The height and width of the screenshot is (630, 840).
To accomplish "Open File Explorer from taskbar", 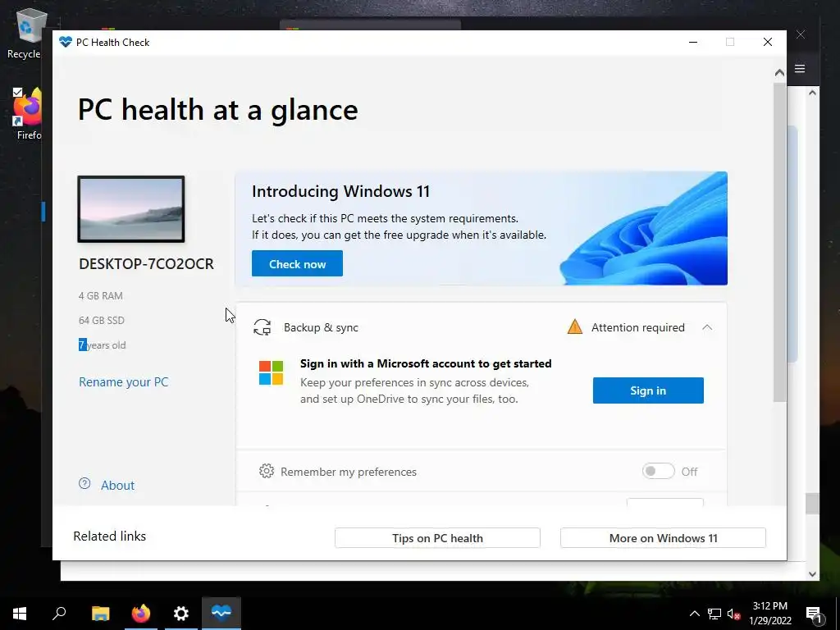I will coord(100,614).
